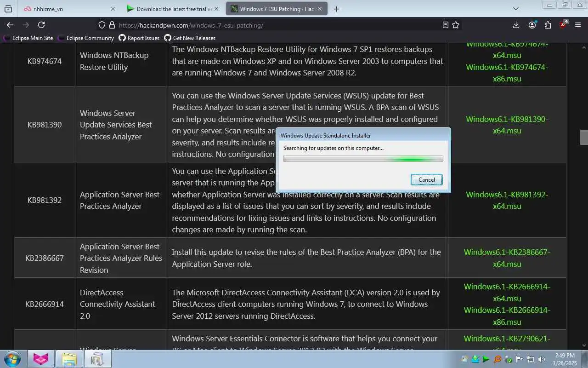
Task: Show site info via the padlock icon
Action: pos(112,25)
